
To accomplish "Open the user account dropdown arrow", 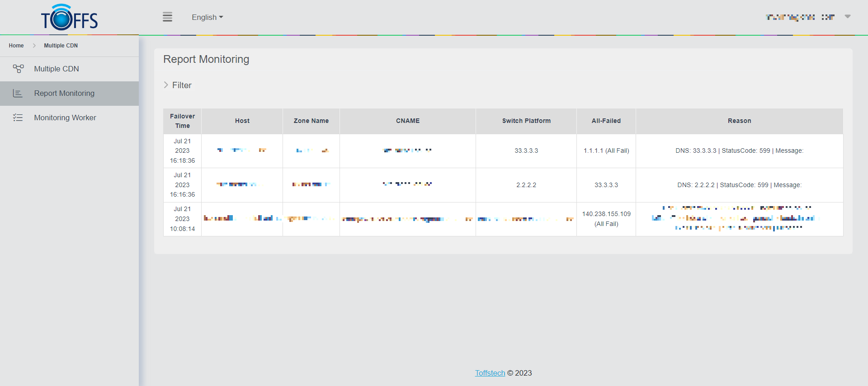I will point(847,17).
